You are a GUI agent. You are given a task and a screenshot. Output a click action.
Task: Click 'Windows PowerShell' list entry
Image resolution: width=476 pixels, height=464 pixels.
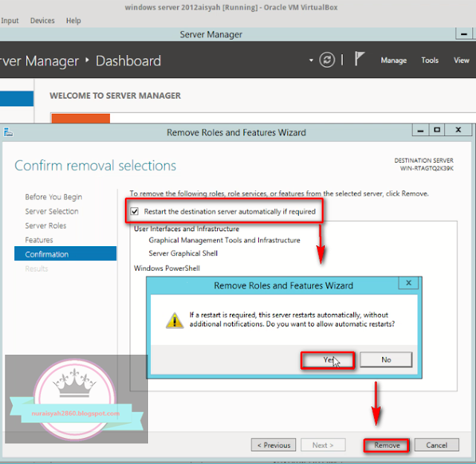[x=167, y=268]
